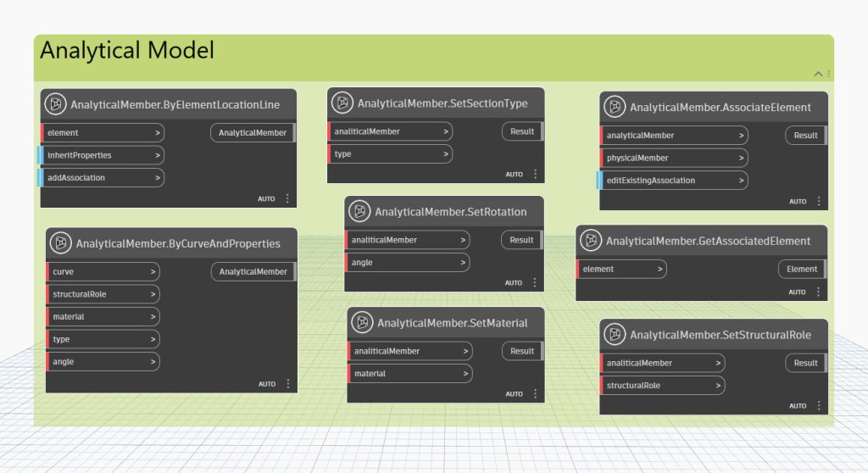The image size is (868, 473).
Task: Click AUTO lacing label on AssociateElement
Action: [x=798, y=202]
